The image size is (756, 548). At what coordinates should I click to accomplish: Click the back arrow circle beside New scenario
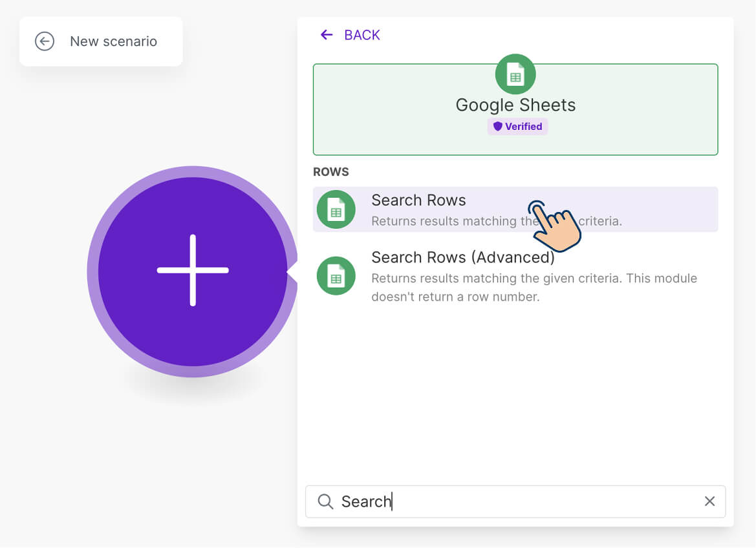click(45, 41)
